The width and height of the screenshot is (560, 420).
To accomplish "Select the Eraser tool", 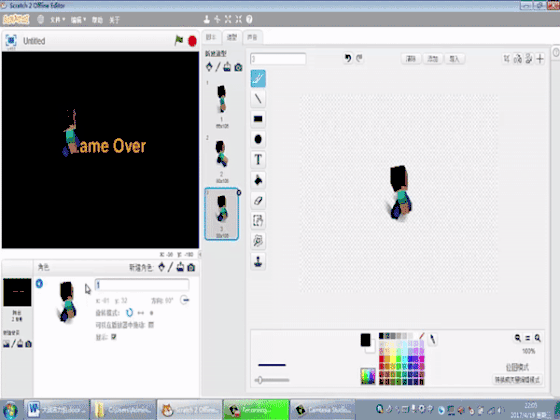I will point(258,200).
